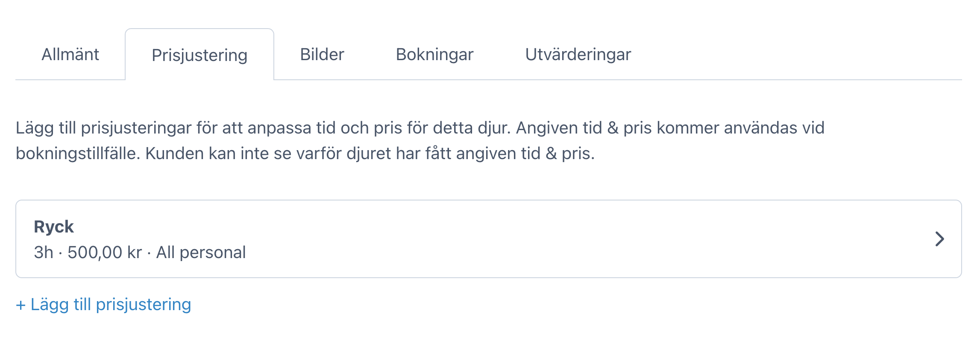
Task: Go to the Utvärderingar tab
Action: click(x=578, y=54)
